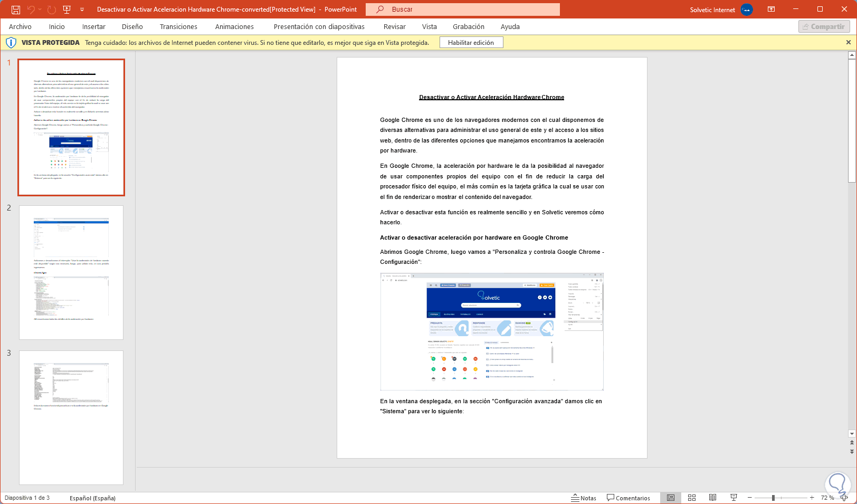
Task: Toggle the Comentarios pane
Action: [x=629, y=498]
